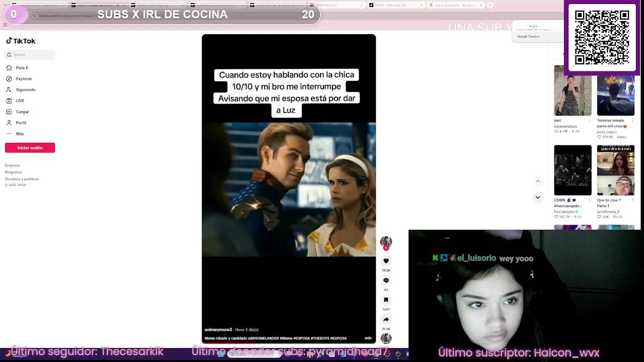This screenshot has height=362, width=644.
Task: Open the Siguiendo feed
Action: (x=25, y=90)
